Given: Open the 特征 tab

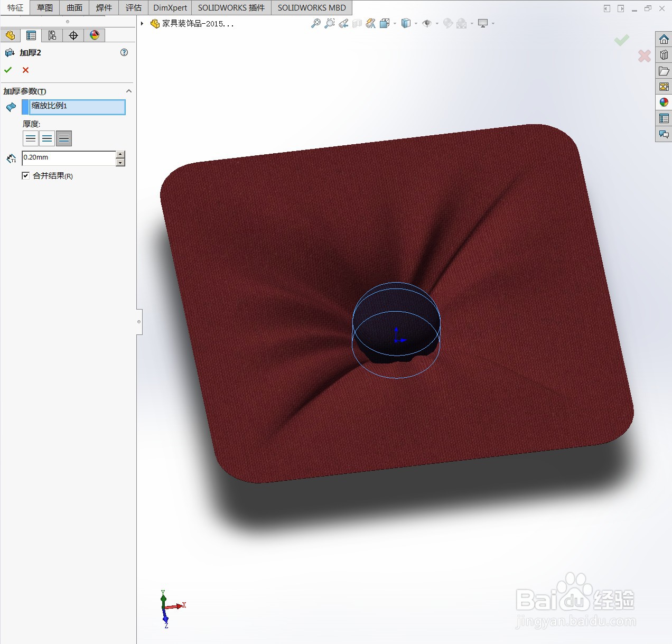Looking at the screenshot, I should pos(15,7).
